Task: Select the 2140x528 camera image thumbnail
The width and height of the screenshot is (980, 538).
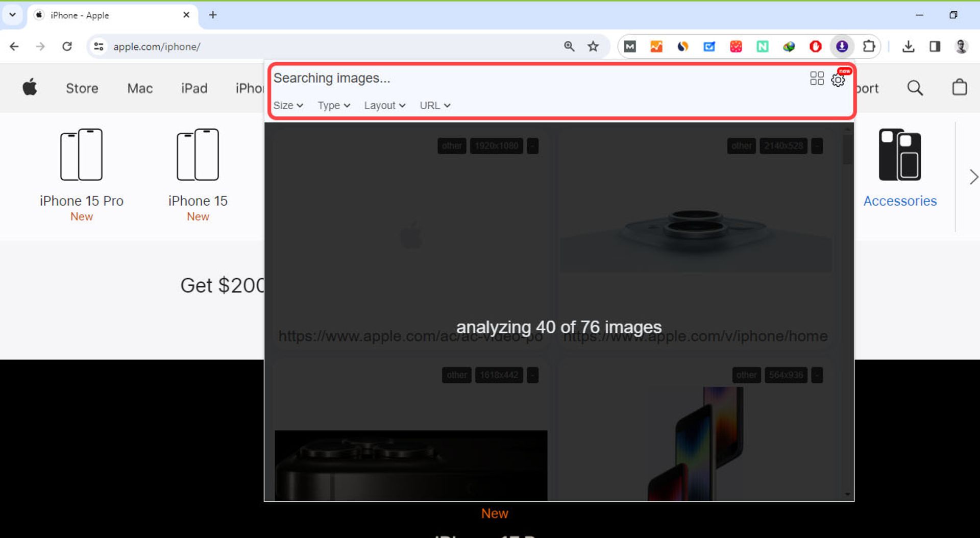Action: [696, 236]
